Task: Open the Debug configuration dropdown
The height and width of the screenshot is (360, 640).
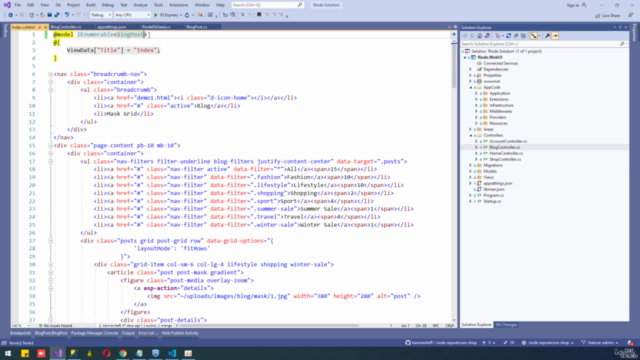Action: coord(100,15)
